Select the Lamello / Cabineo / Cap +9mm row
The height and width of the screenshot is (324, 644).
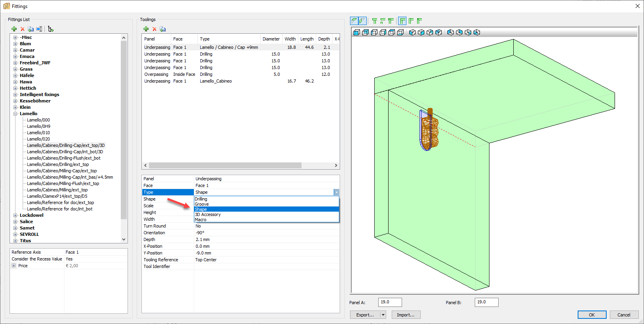click(x=240, y=47)
